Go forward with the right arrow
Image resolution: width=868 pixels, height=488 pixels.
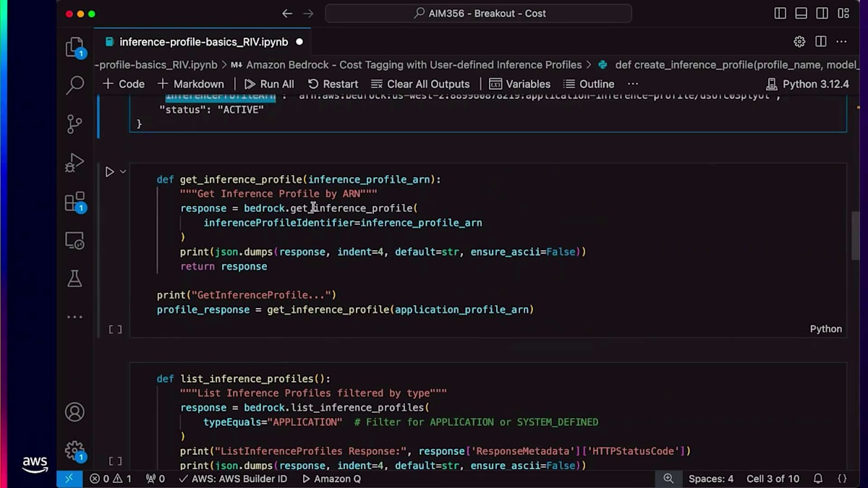308,13
